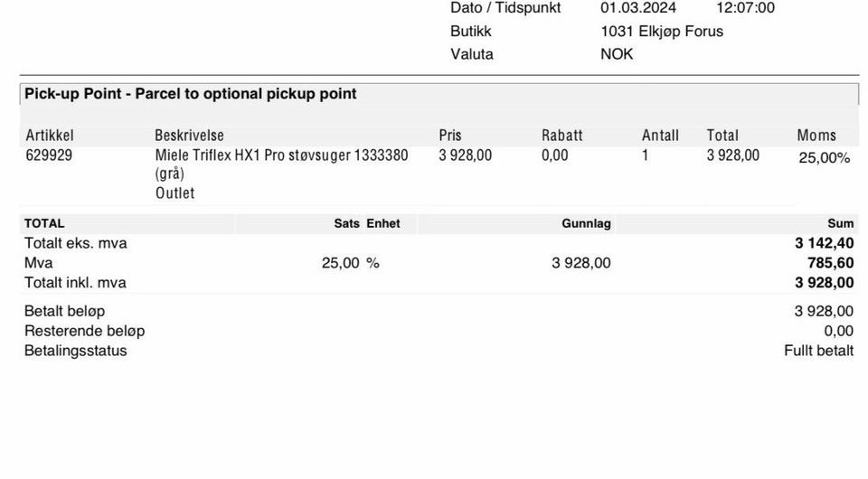Click the time 12:07:00

tap(745, 8)
